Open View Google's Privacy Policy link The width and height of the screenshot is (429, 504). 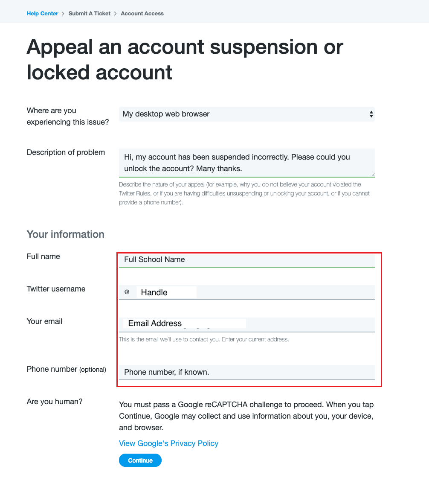pyautogui.click(x=168, y=443)
